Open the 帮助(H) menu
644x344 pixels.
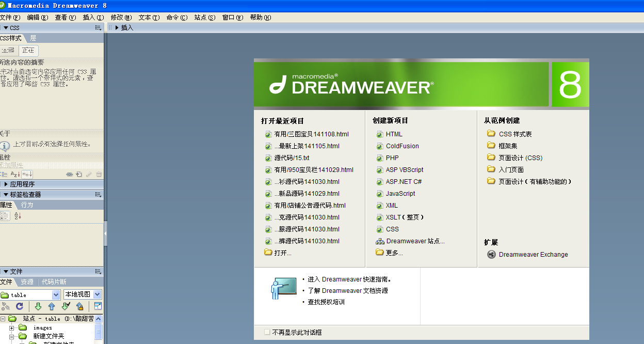261,18
